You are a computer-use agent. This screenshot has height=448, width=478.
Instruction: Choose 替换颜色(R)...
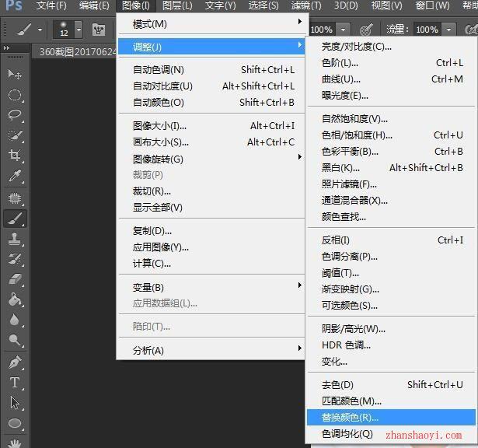tap(392, 417)
